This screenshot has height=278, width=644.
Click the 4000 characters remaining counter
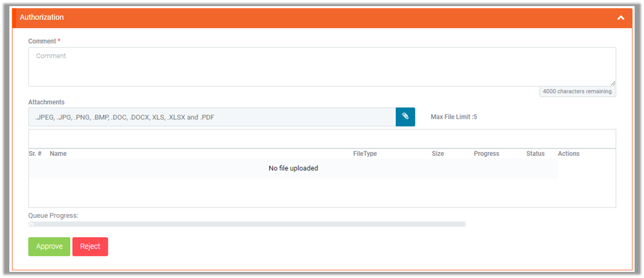(x=577, y=92)
